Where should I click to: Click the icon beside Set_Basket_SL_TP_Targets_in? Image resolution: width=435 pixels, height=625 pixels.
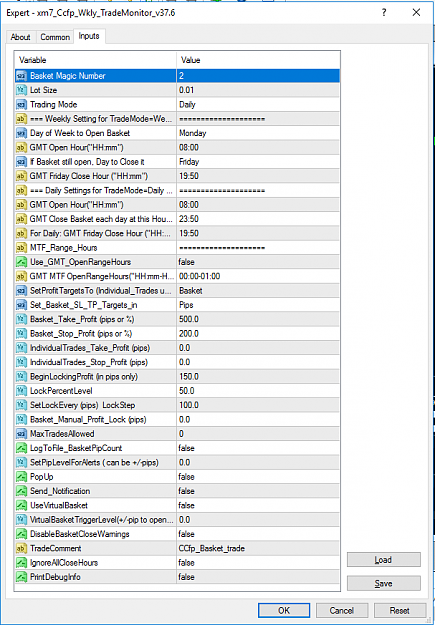(x=21, y=305)
